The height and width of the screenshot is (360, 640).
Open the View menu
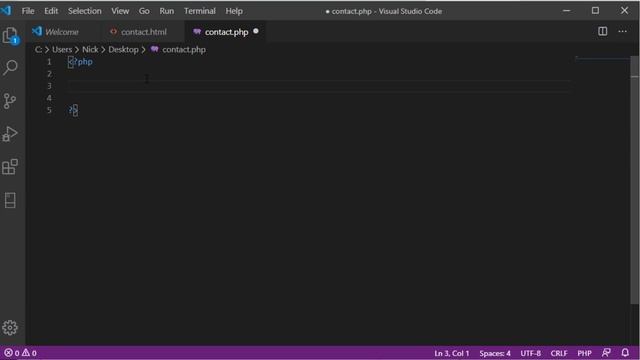[x=120, y=11]
